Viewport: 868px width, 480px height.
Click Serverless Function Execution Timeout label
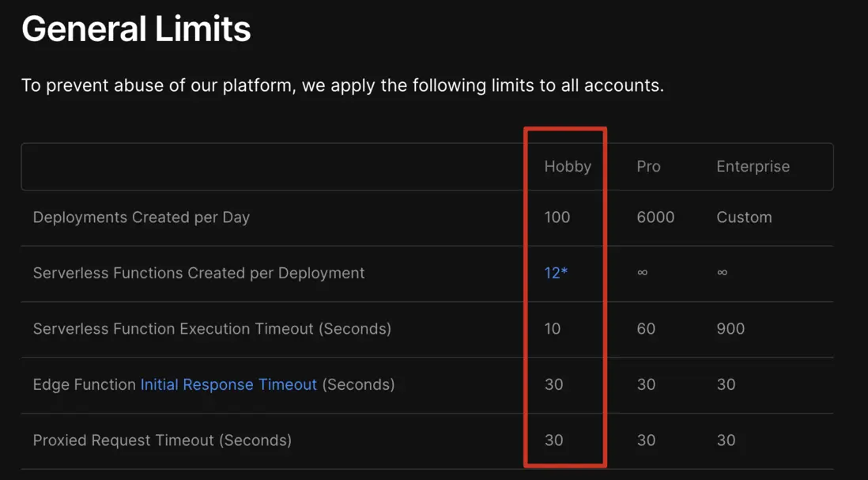click(212, 328)
